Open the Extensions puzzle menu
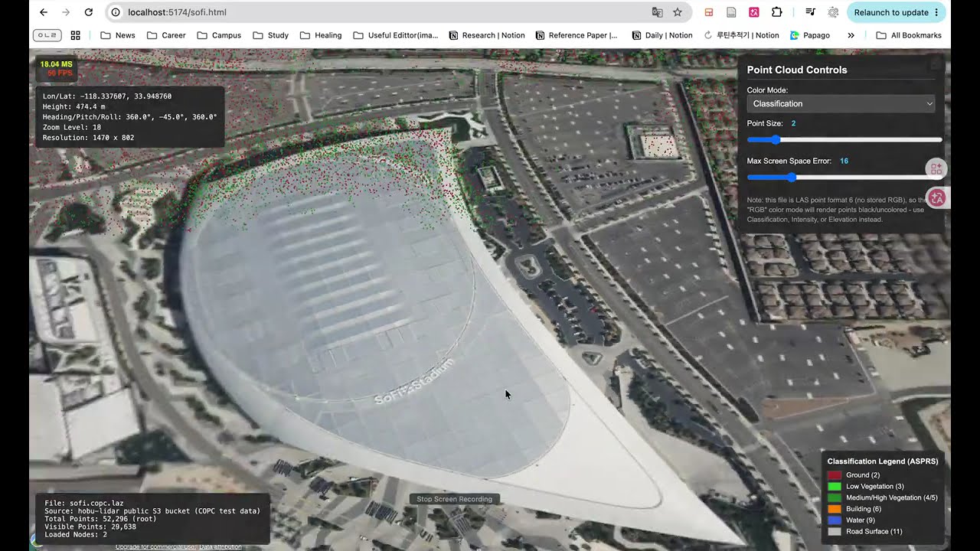This screenshot has width=980, height=551. (777, 12)
